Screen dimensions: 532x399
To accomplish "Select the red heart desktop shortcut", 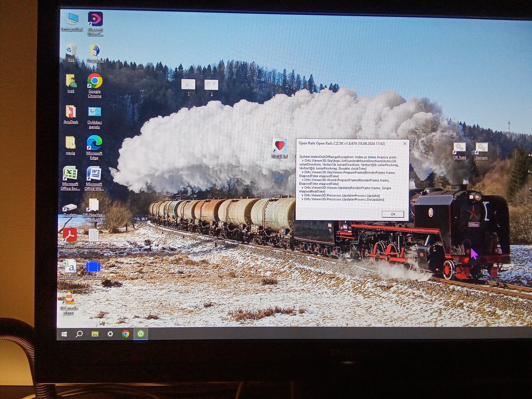I will (x=280, y=146).
